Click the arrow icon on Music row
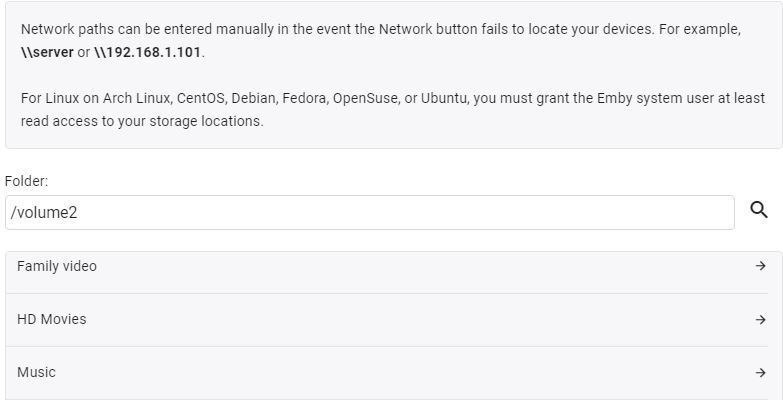 [761, 373]
